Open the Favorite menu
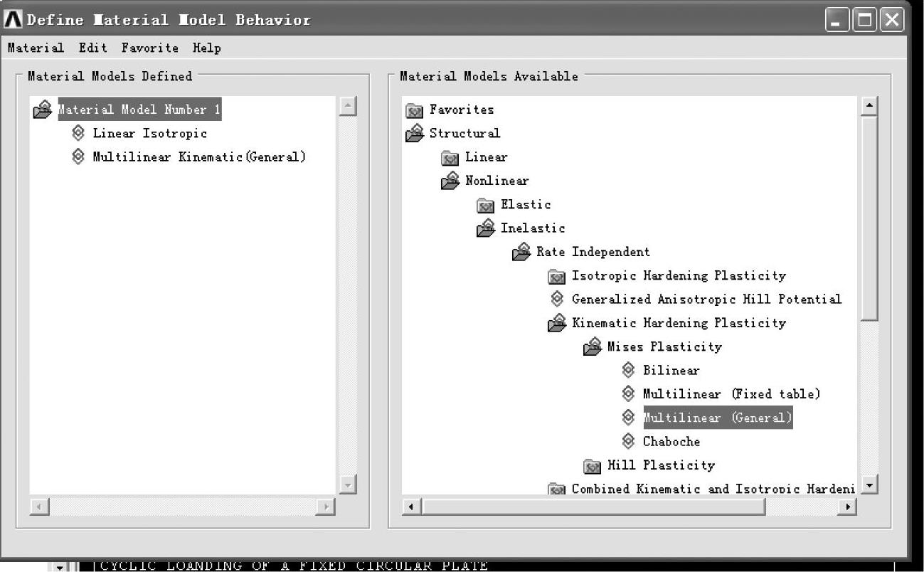Image resolution: width=924 pixels, height=572 pixels. point(149,48)
